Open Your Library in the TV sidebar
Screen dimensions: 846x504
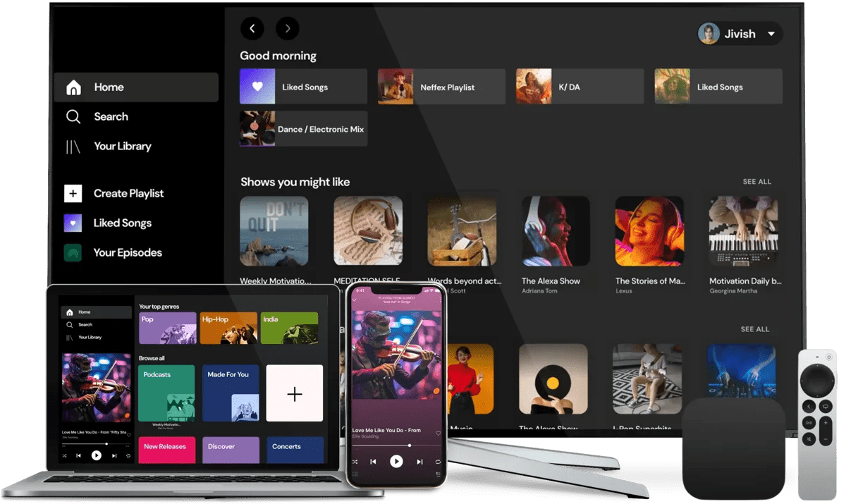click(108, 147)
